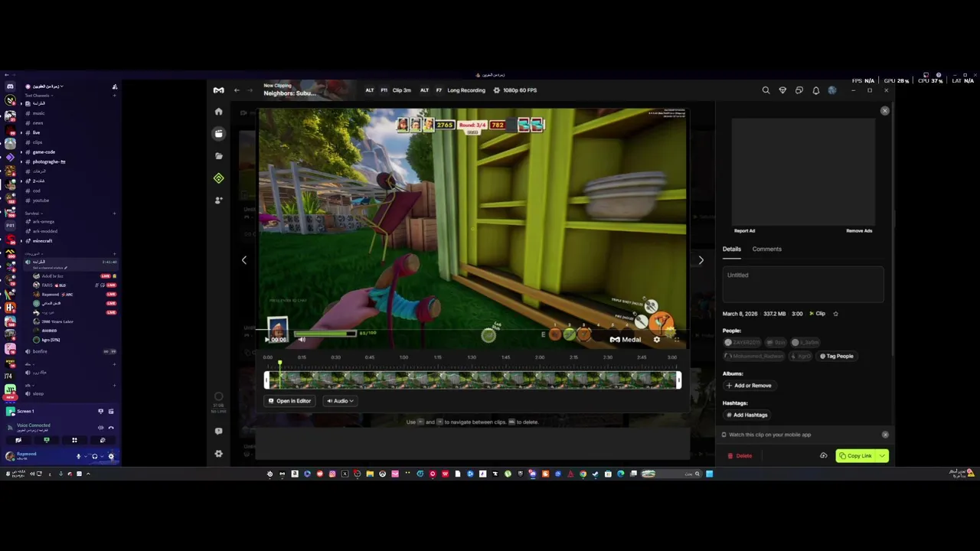Click the Copy Link button

(856, 456)
